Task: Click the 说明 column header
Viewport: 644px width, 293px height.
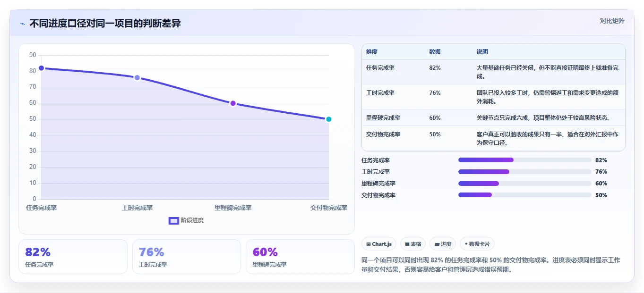Action: tap(482, 52)
